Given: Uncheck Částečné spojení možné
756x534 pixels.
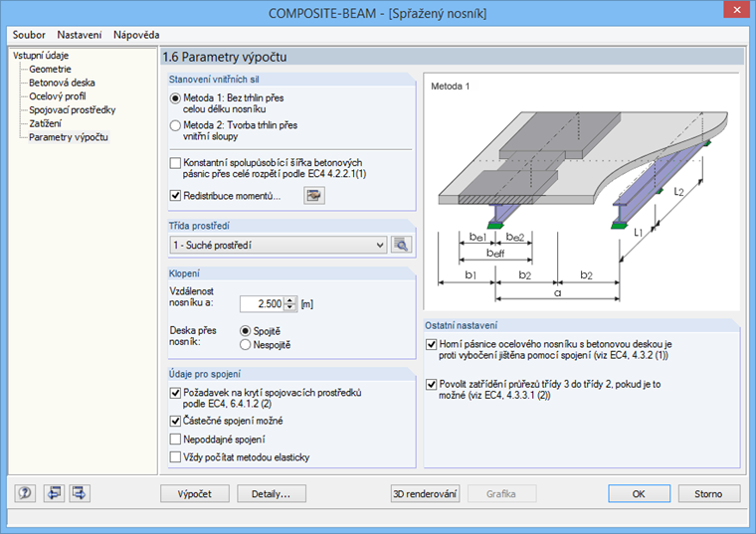Looking at the screenshot, I should pos(175,421).
